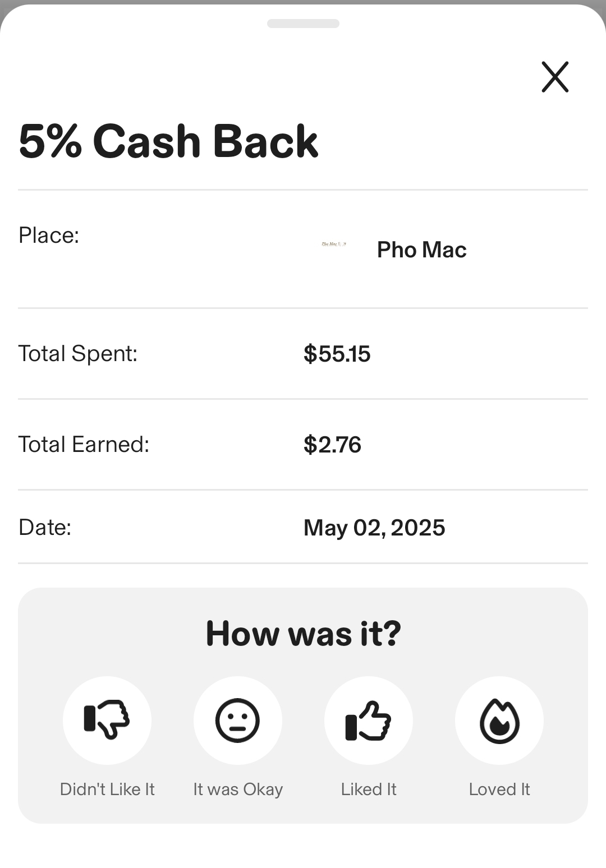The height and width of the screenshot is (868, 606).
Task: Choose the thumbs-up rating icon
Action: coord(369,720)
